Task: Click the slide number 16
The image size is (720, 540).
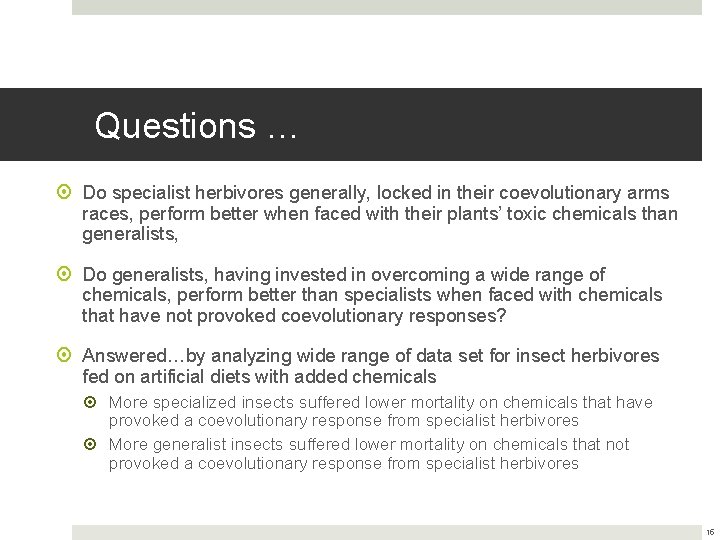Action: 710,532
